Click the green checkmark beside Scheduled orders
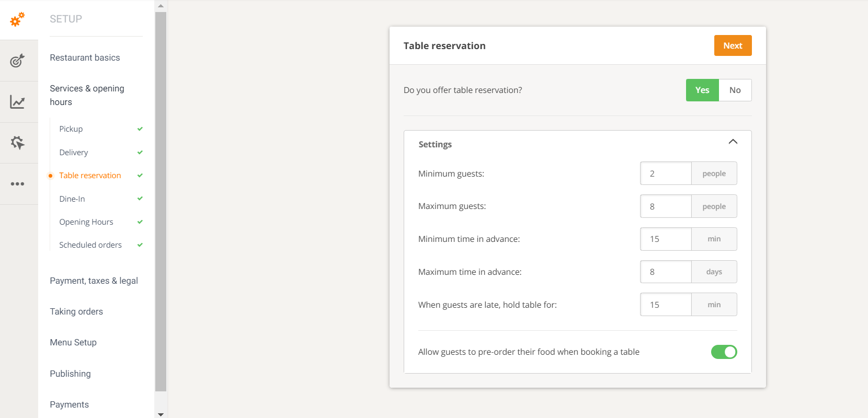 coord(140,245)
